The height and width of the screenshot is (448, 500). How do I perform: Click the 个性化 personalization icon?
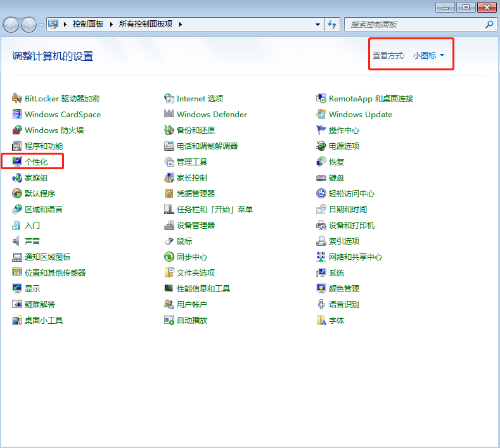tap(17, 162)
